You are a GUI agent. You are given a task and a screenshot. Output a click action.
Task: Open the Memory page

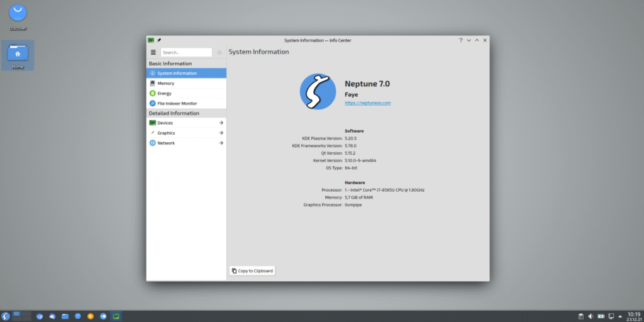tap(166, 83)
